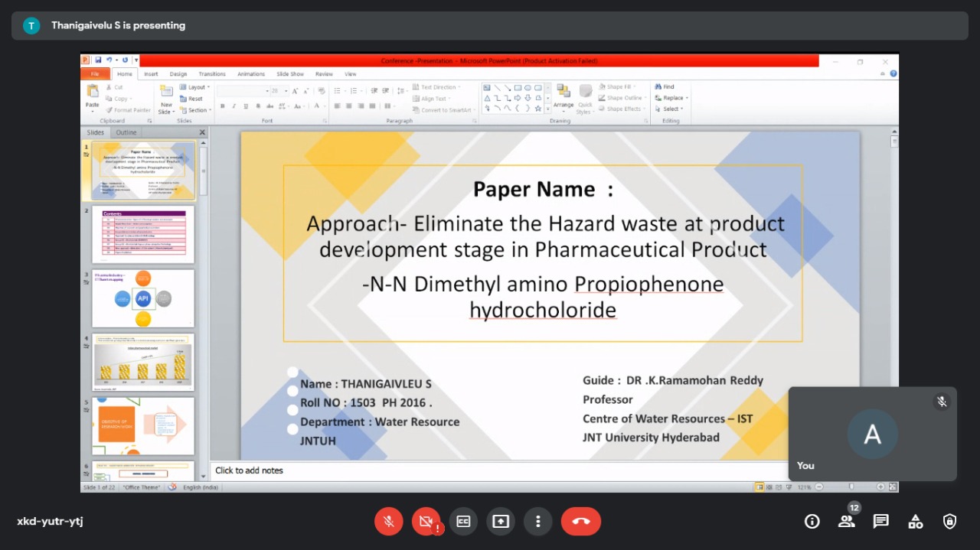Select slide 3 API diagram thumbnail

(143, 298)
